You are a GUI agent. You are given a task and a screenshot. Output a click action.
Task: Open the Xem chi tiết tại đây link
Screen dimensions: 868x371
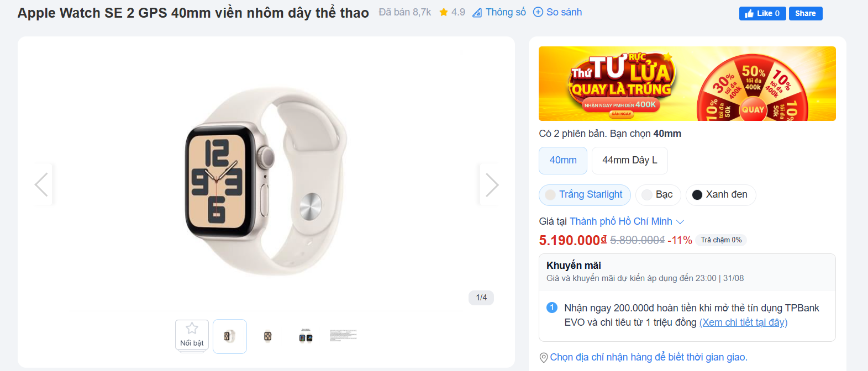743,322
